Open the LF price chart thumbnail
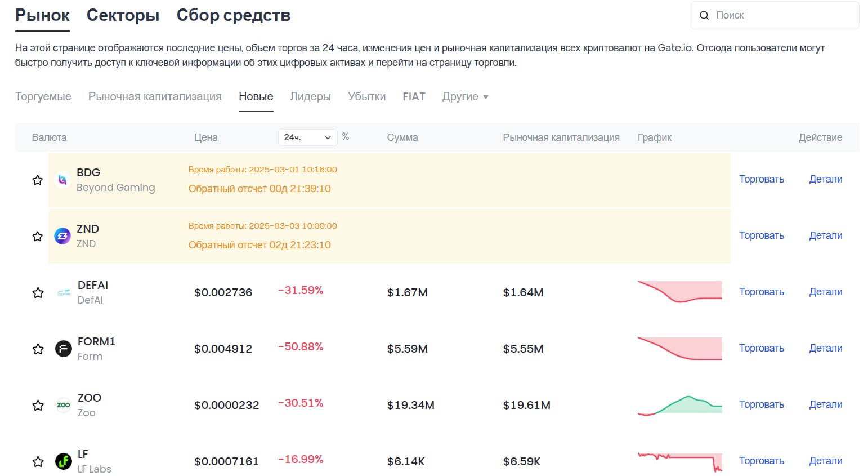868x476 pixels. [x=680, y=461]
